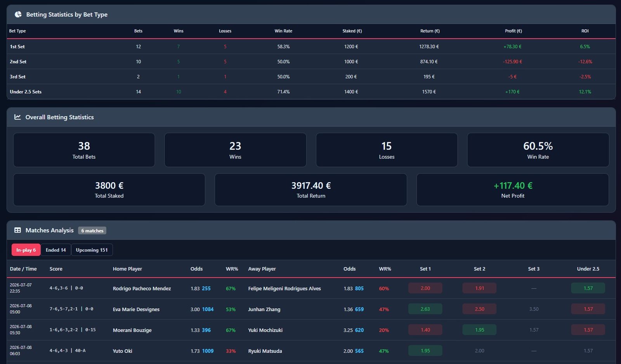Click the 1st Set bet type row
621x364 pixels.
tap(311, 47)
